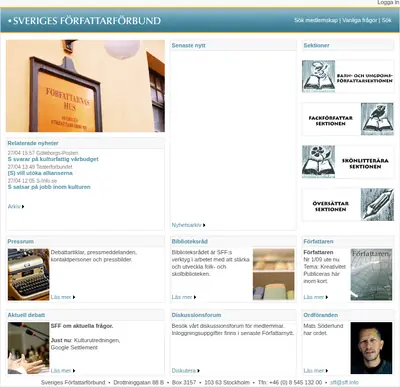Click the Barn- och ungdomsförfattarsektionen label text
This screenshot has width=400, height=387.
tap(364, 78)
